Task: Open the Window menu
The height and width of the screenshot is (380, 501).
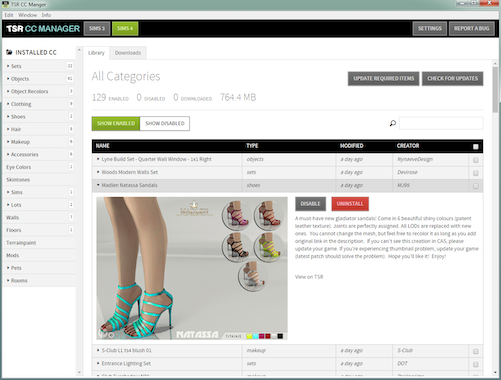Action: click(27, 15)
